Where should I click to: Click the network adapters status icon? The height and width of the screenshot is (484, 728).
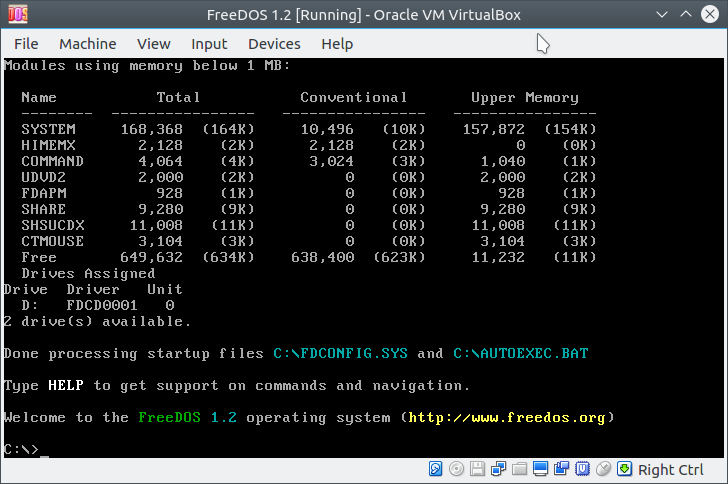498,469
